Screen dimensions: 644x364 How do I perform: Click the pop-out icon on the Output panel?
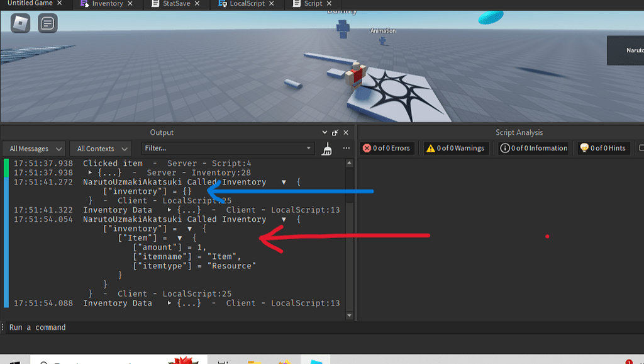coord(333,132)
